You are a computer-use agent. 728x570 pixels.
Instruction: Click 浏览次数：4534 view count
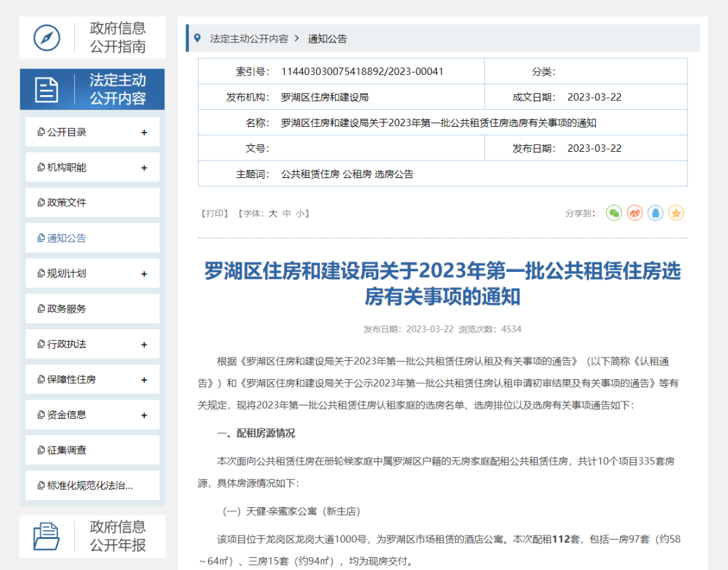490,329
